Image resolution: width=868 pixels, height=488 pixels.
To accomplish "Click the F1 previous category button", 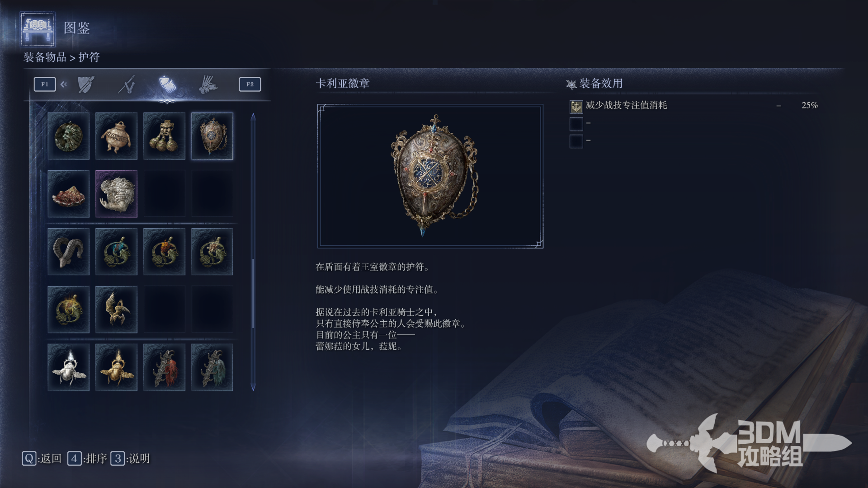I will point(45,84).
